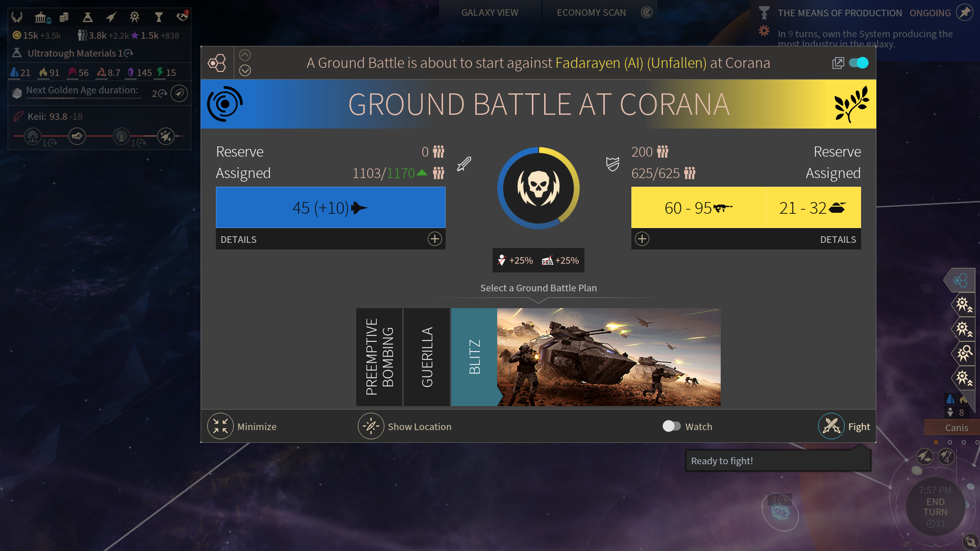Screen dimensions: 980x551
Task: Open the research flask icon
Action: (x=87, y=17)
